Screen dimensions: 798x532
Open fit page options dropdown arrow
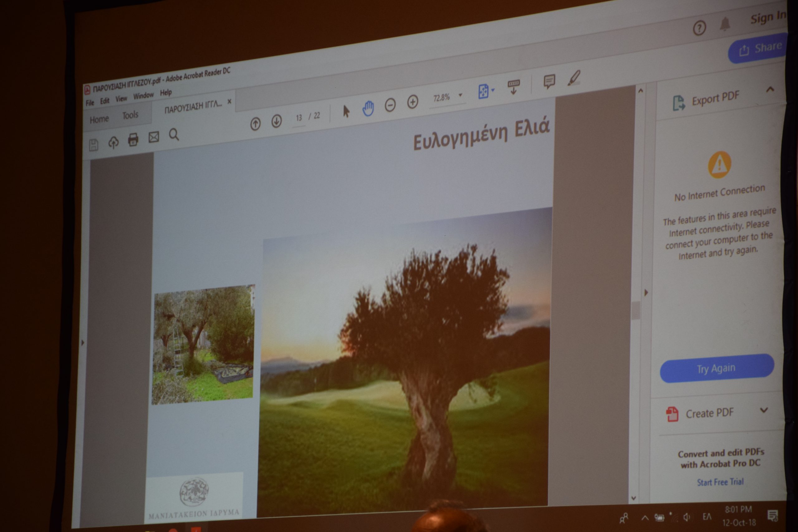point(493,90)
